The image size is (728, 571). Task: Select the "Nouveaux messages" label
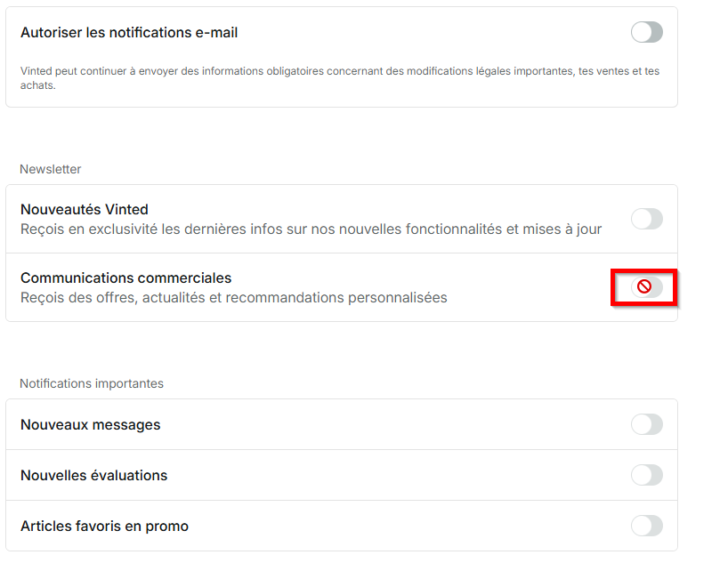tap(91, 425)
